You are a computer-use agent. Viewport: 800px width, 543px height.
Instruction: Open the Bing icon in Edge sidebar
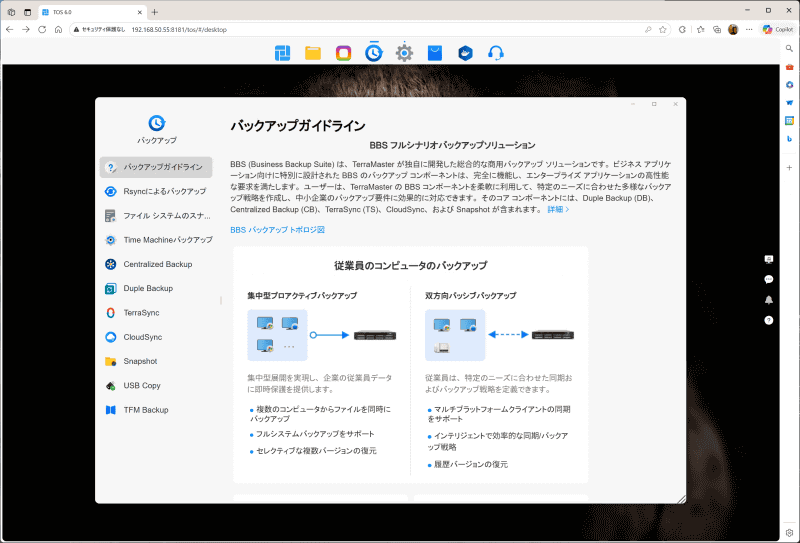point(789,139)
